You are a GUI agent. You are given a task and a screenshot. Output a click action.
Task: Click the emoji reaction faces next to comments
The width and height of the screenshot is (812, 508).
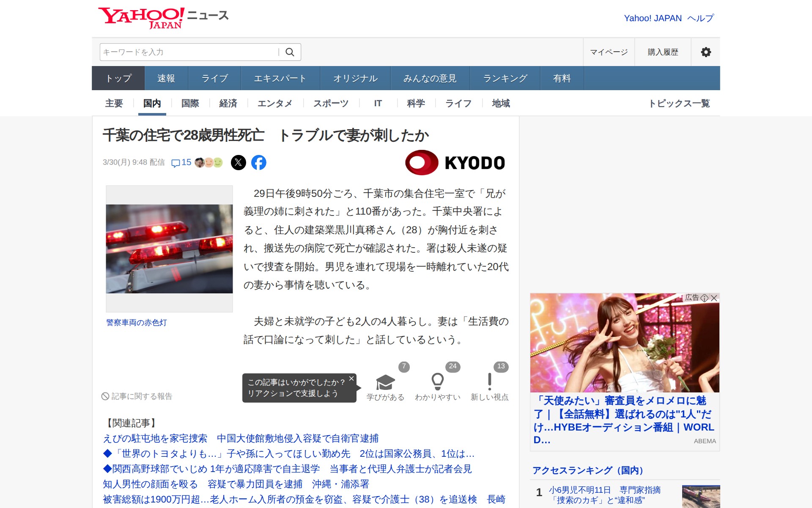point(208,162)
